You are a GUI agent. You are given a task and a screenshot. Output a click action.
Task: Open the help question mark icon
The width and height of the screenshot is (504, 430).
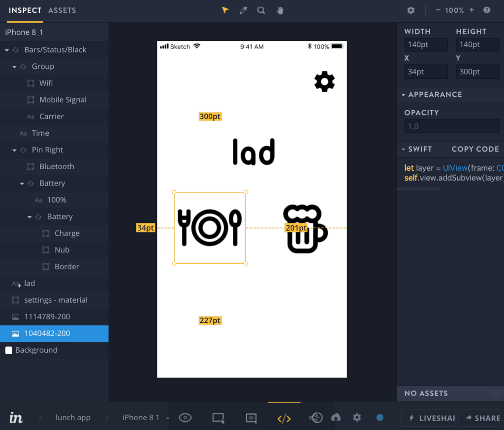487,10
